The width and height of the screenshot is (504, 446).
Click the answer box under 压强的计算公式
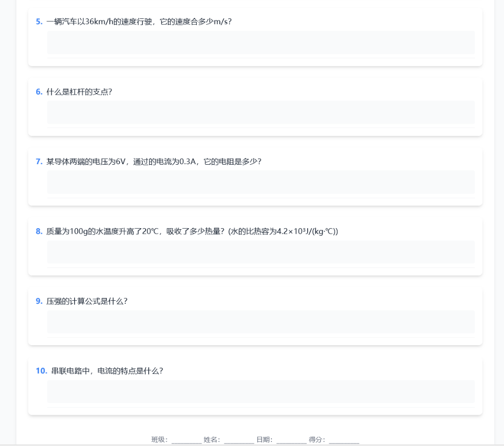pos(261,322)
